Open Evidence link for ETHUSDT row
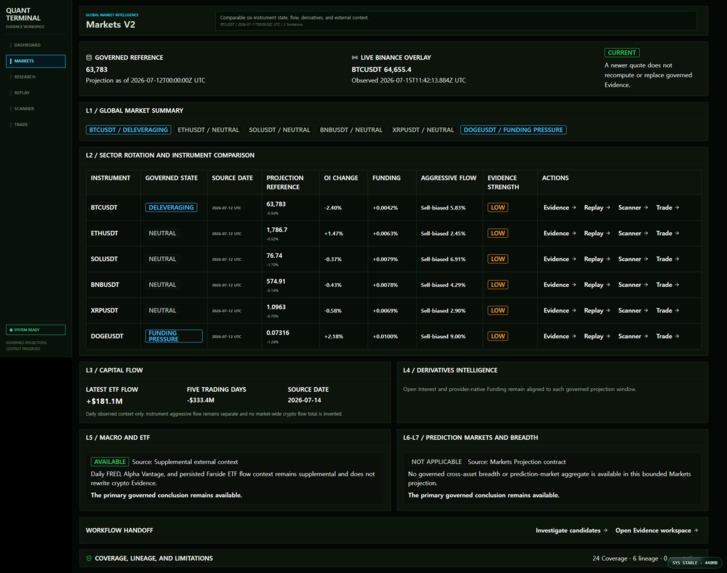This screenshot has height=573, width=727. pos(560,233)
